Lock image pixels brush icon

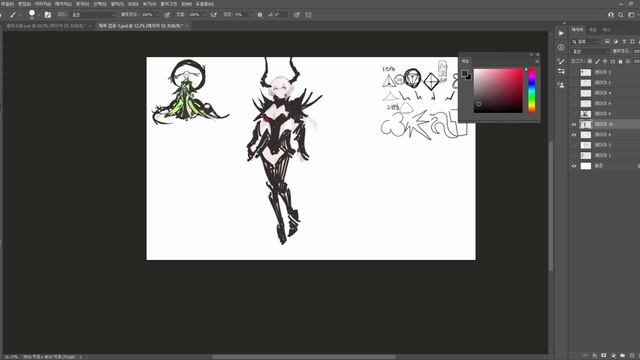point(597,61)
